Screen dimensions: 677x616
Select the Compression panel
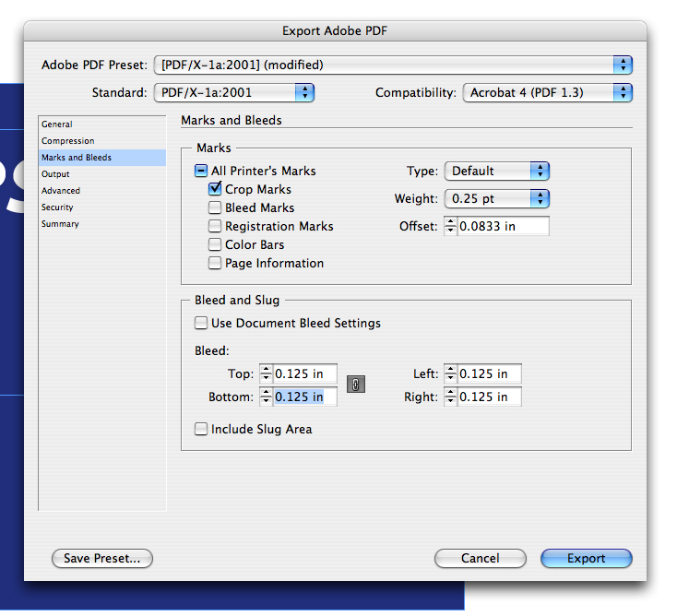click(102, 141)
